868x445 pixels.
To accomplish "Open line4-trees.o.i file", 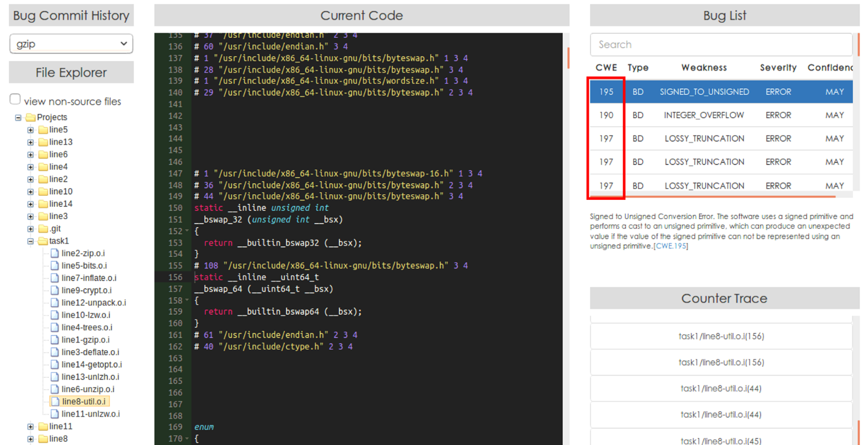I will click(x=87, y=327).
